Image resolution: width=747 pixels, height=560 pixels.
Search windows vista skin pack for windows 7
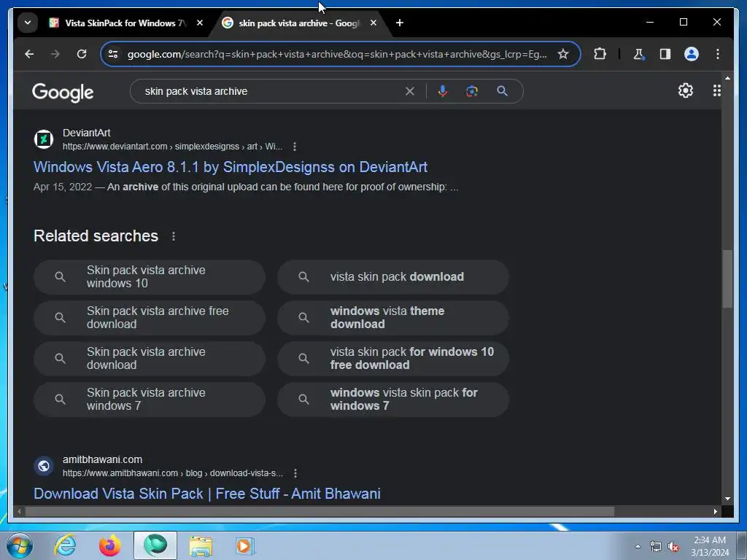393,400
